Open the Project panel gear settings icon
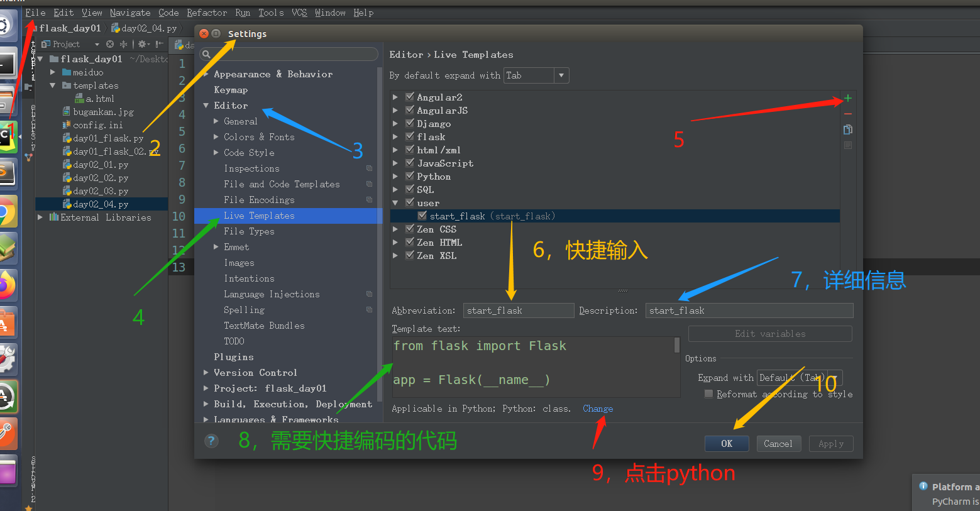Screen dimensions: 980x511 (x=143, y=44)
